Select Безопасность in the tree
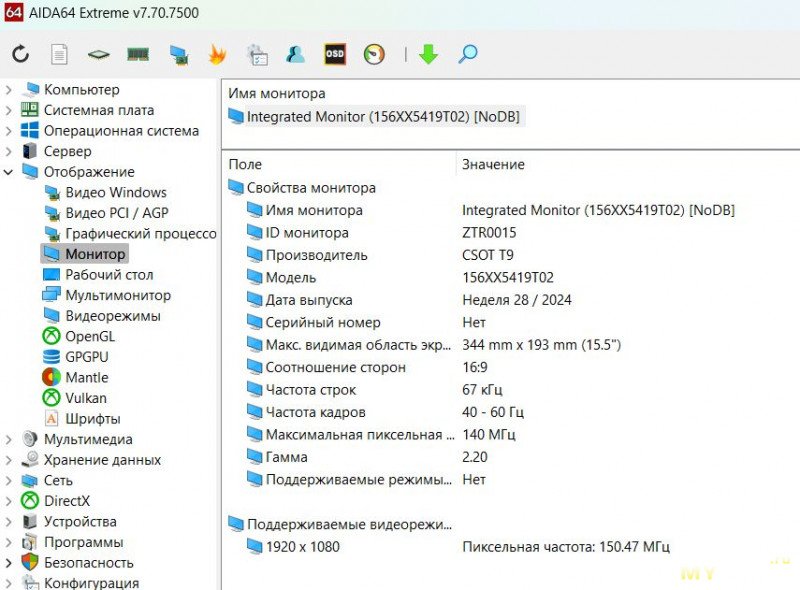 point(78,563)
